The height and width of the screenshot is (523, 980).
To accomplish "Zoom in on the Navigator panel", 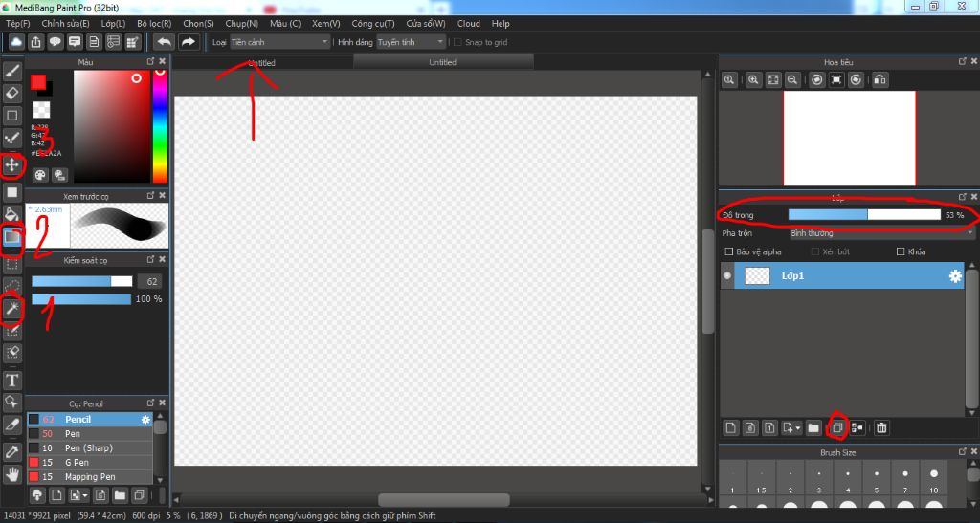I will [754, 80].
